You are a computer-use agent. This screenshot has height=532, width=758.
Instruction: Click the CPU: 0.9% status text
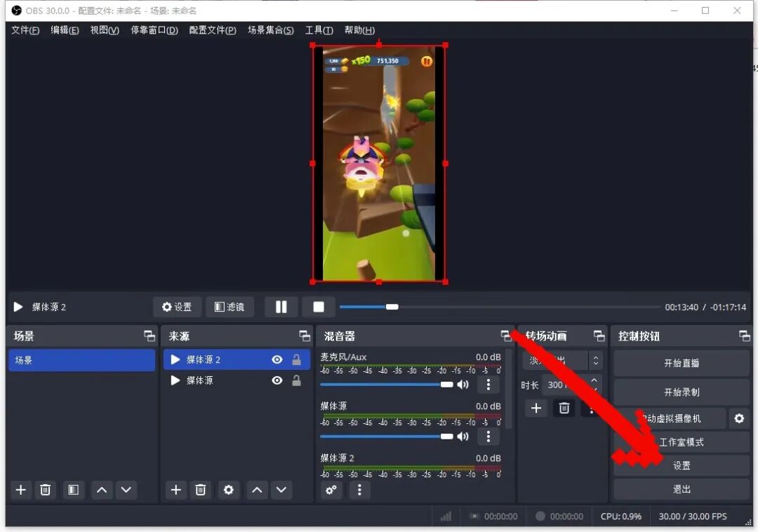point(620,517)
